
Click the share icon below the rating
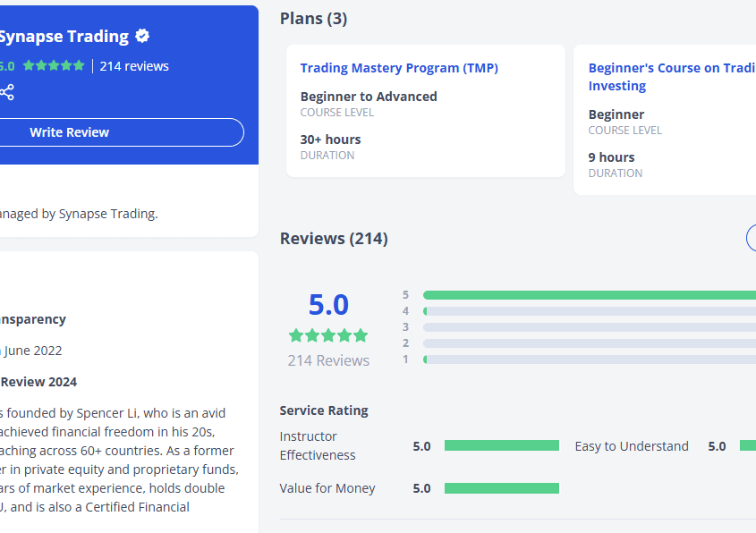tap(7, 92)
